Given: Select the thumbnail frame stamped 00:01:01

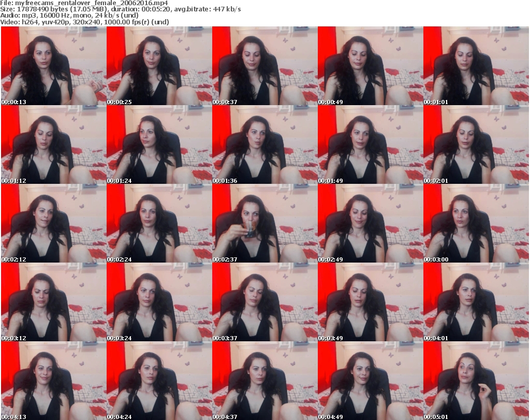Looking at the screenshot, I should pos(476,66).
